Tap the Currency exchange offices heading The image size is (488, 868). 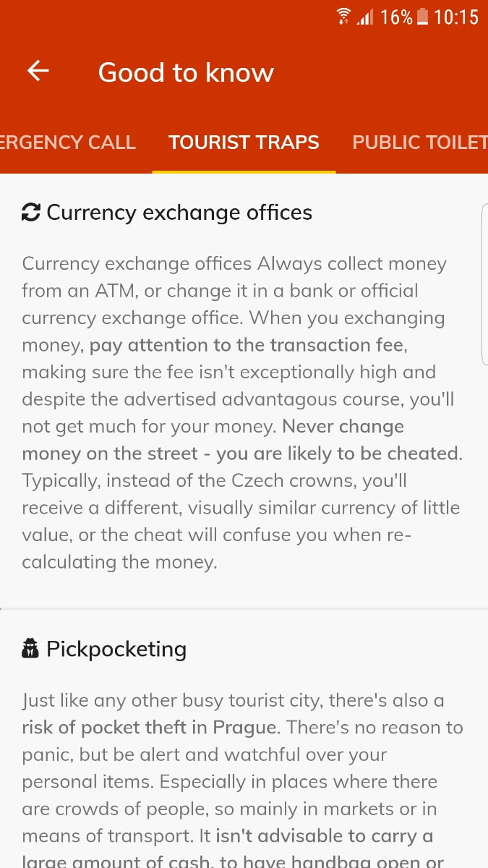coord(179,213)
